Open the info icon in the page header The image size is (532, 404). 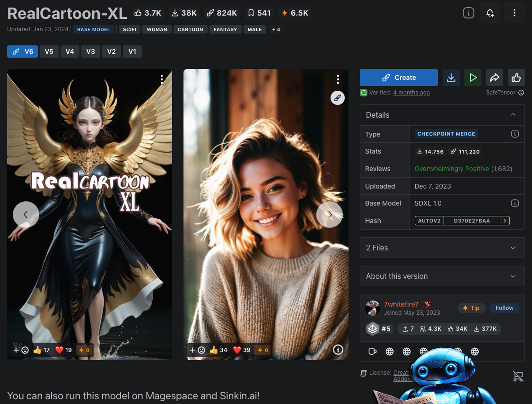(469, 13)
